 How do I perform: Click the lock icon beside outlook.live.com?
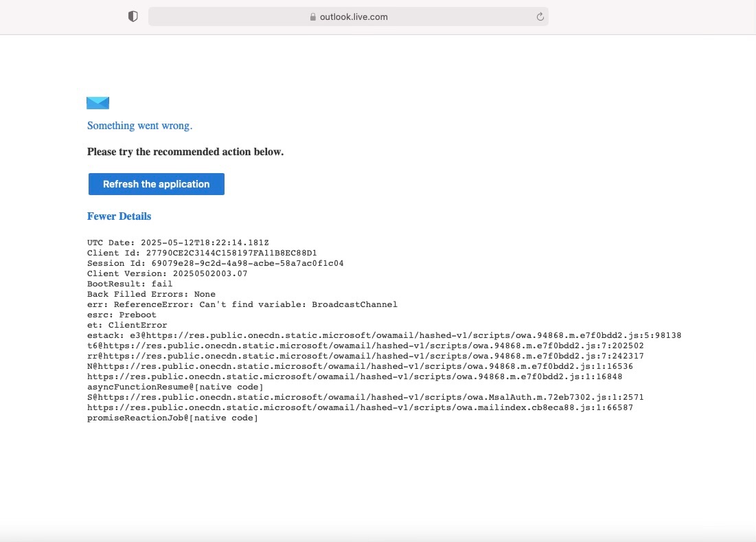click(313, 17)
